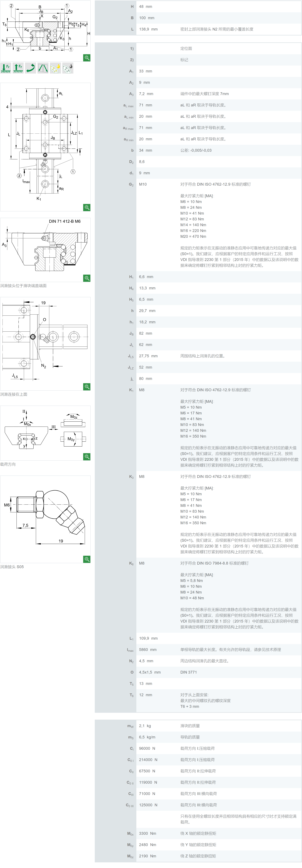Enlarge the load direction diagram via magnifier
This screenshot has height=868, width=302.
[87, 457]
